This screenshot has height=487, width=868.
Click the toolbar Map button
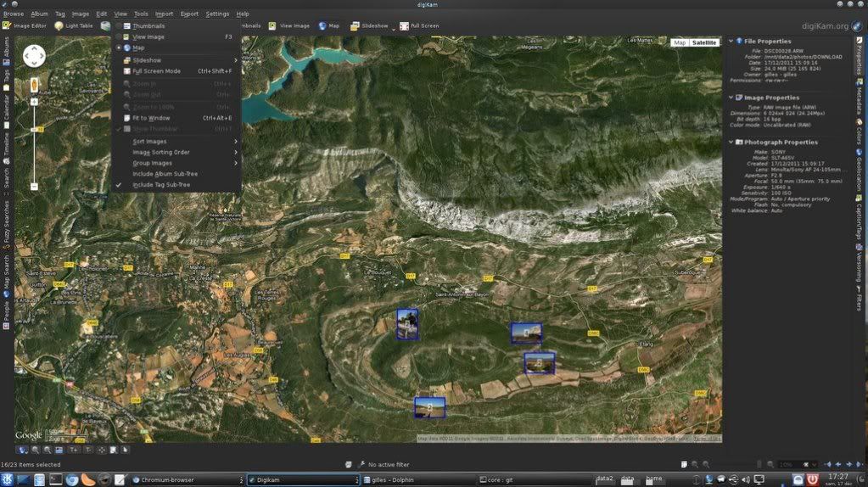click(328, 25)
